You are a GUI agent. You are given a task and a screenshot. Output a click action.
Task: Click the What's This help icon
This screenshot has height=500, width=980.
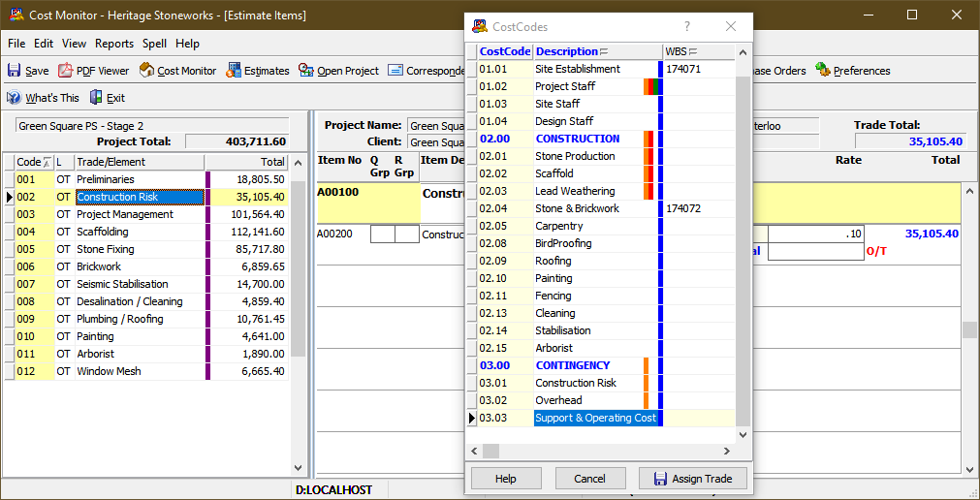(x=14, y=98)
